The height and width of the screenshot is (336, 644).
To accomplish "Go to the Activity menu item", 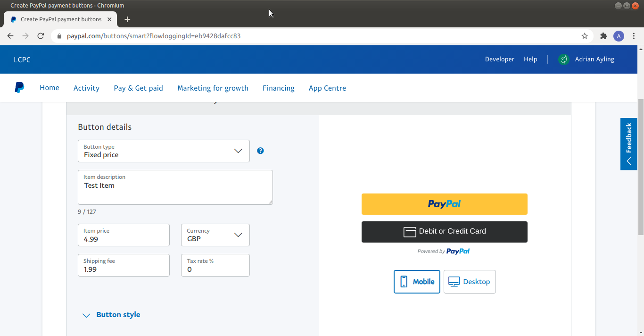I will [86, 88].
